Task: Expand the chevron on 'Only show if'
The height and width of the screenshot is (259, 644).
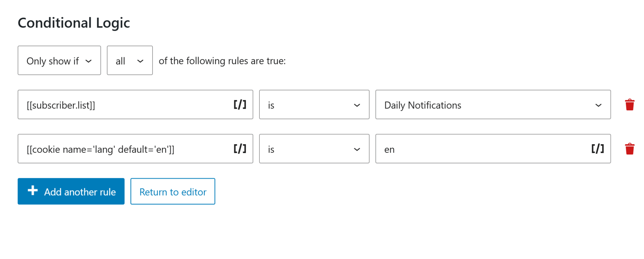Action: [x=89, y=61]
